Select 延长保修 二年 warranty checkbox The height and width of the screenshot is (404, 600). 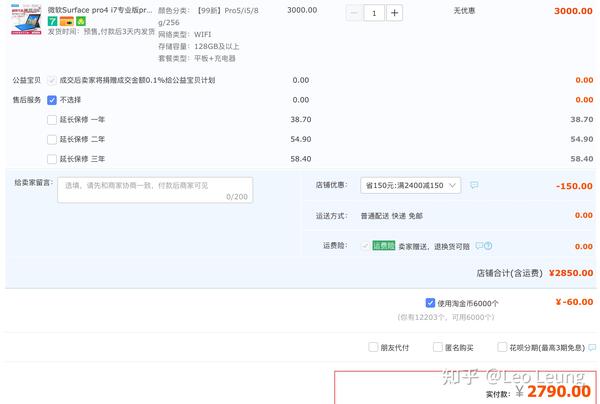[x=52, y=139]
